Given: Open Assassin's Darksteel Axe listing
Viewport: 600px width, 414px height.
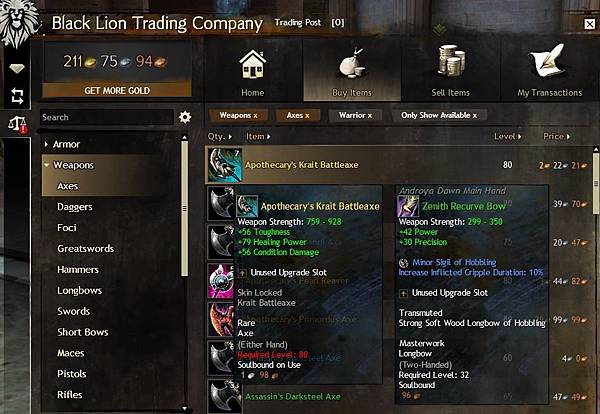Looking at the screenshot, I should [x=293, y=396].
